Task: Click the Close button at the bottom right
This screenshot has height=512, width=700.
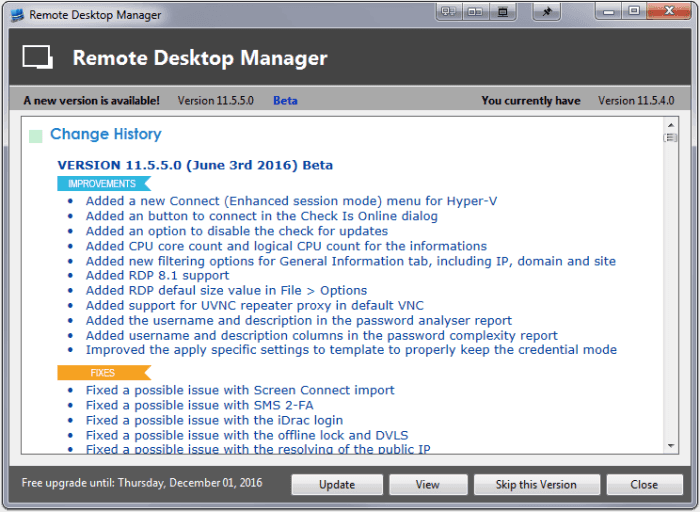Action: click(644, 485)
